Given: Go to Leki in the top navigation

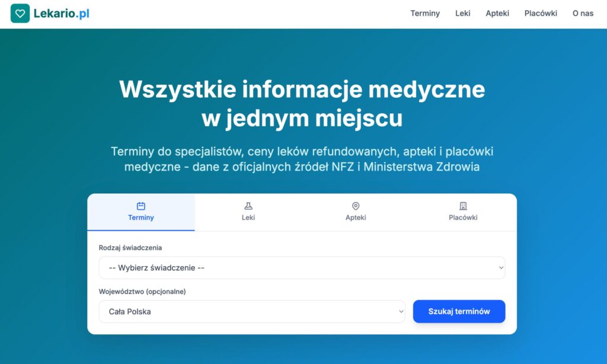Looking at the screenshot, I should coord(463,14).
